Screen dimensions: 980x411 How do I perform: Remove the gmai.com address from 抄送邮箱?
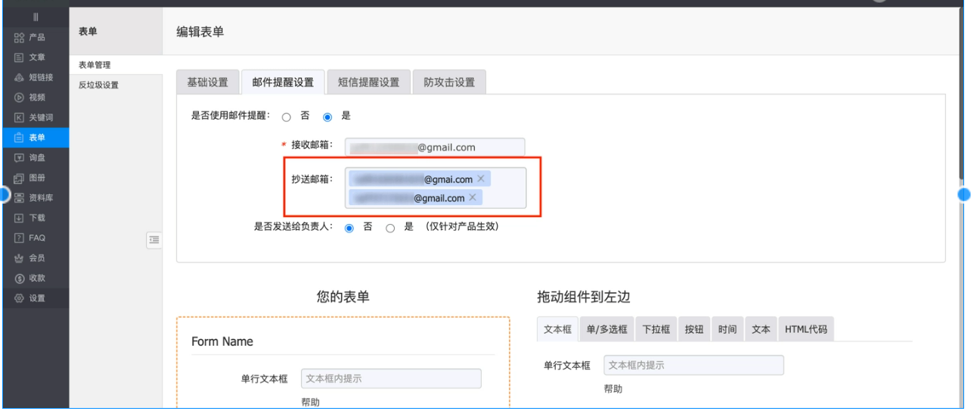point(481,179)
